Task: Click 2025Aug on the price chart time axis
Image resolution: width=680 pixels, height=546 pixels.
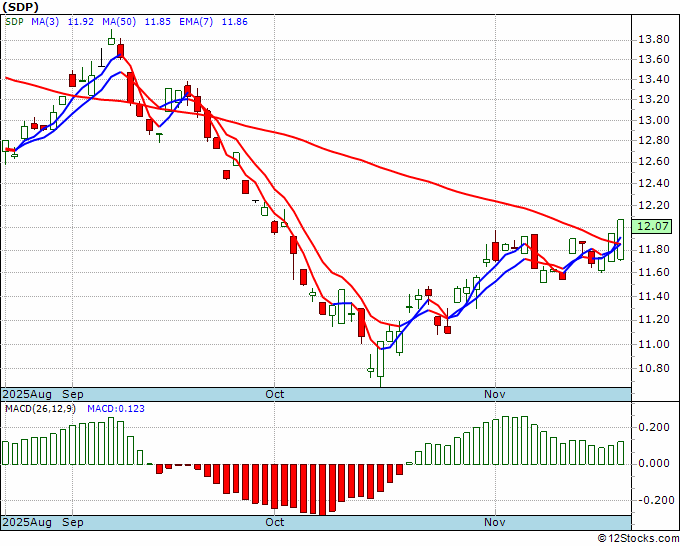Action: 27,394
